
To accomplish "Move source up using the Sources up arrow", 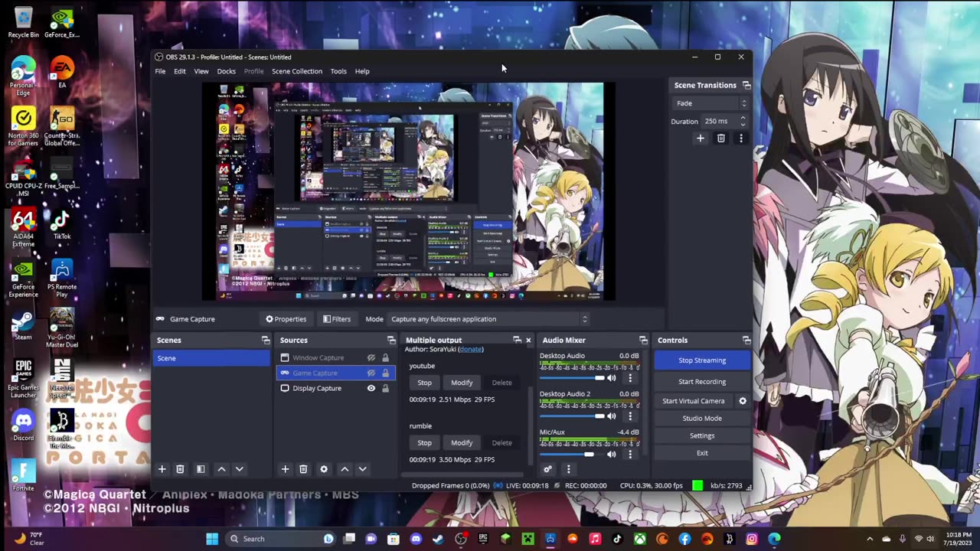I will click(345, 469).
